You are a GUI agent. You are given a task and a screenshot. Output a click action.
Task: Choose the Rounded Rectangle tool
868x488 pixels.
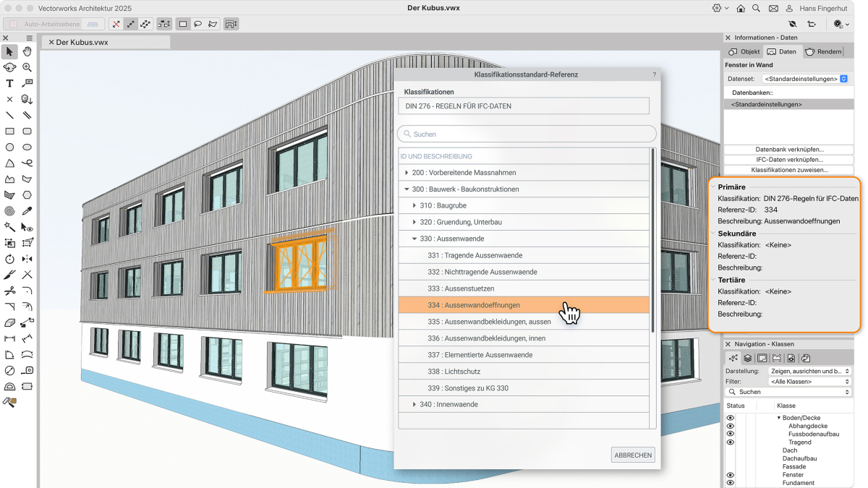(27, 132)
